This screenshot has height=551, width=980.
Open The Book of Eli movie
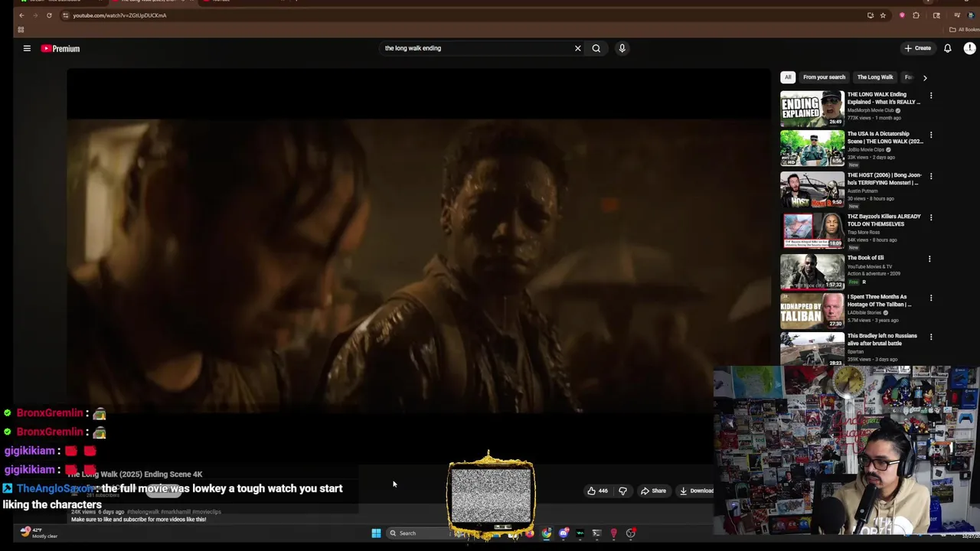[x=812, y=272]
